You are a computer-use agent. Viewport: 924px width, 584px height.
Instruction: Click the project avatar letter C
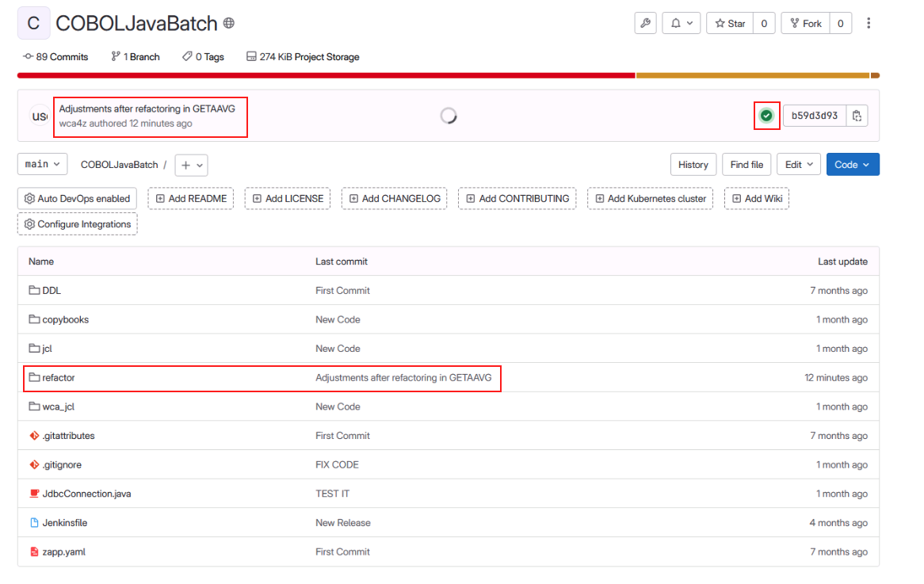(x=33, y=23)
